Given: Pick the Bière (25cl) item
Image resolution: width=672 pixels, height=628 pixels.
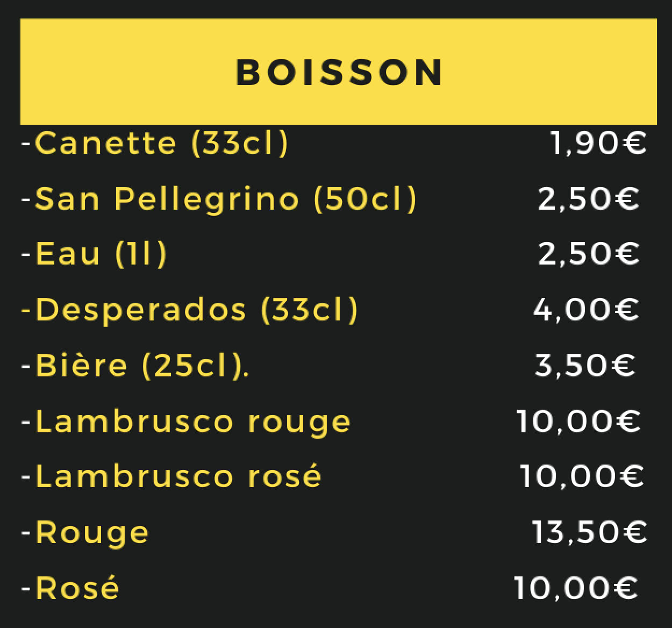Looking at the screenshot, I should 135,366.
